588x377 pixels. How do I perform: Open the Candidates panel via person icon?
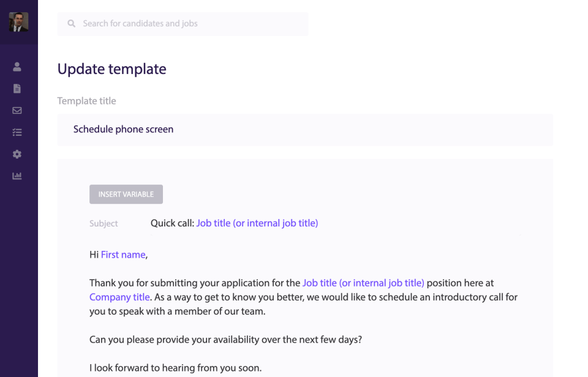pyautogui.click(x=17, y=66)
